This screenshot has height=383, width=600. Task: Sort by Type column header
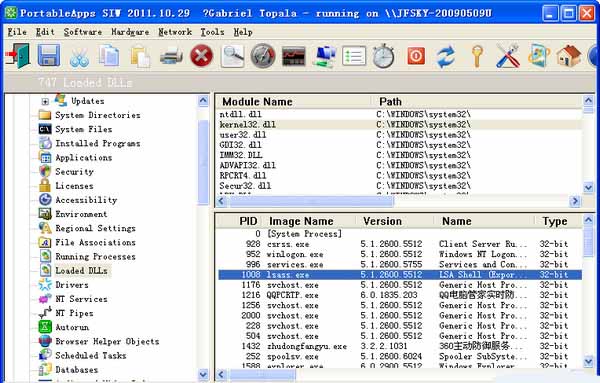pyautogui.click(x=558, y=221)
